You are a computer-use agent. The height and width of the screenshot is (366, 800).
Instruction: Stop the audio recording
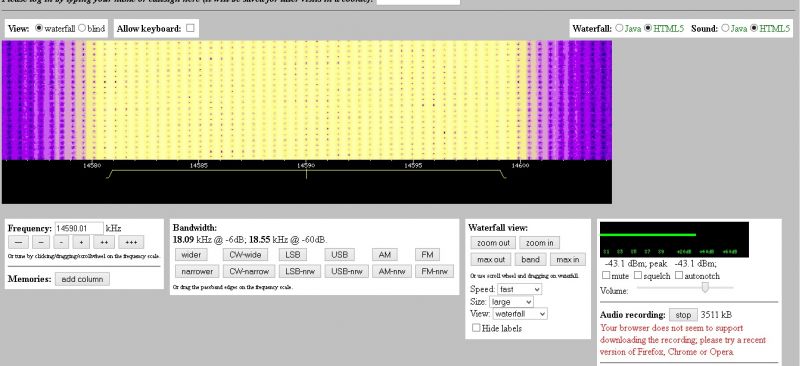click(683, 315)
